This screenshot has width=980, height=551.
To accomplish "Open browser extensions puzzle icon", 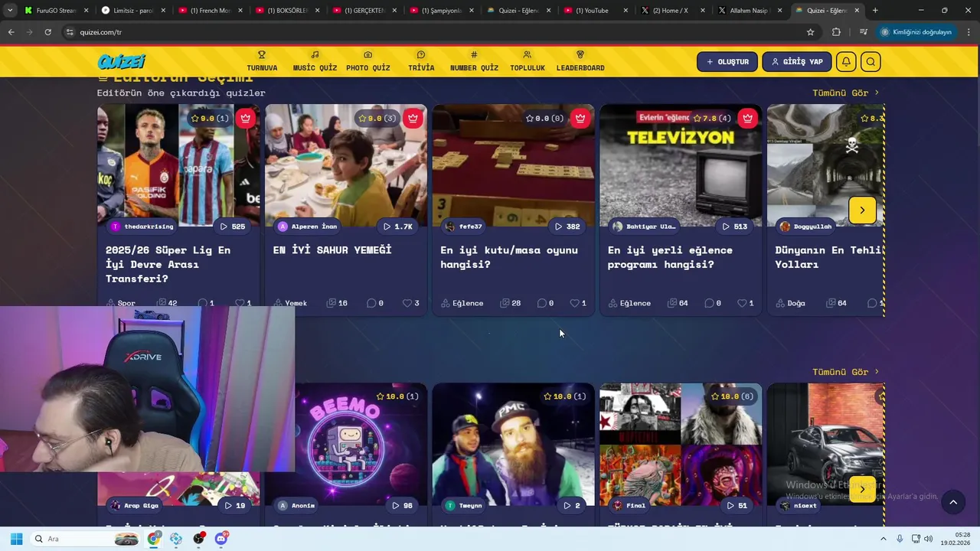I will (836, 32).
